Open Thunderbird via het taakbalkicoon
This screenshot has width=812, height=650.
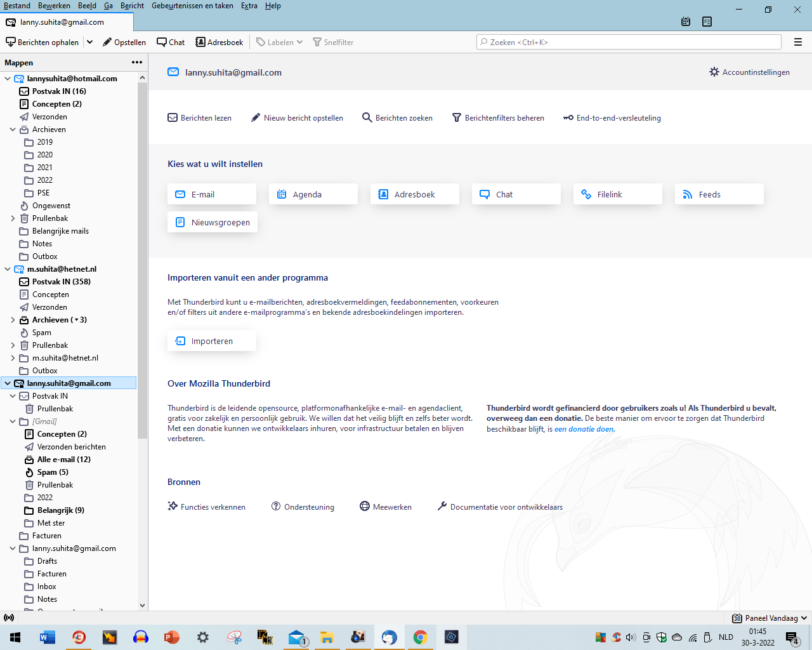tap(388, 637)
